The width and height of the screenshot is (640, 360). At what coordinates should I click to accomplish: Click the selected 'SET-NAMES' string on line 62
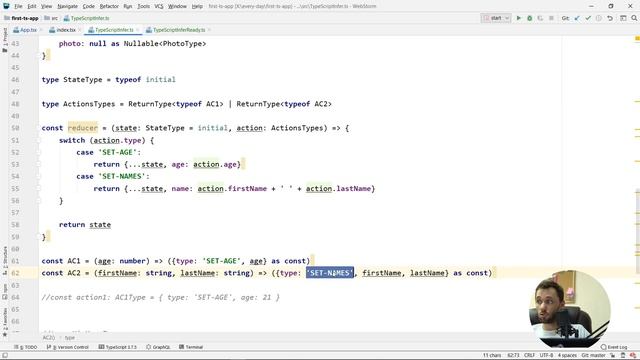(x=330, y=273)
